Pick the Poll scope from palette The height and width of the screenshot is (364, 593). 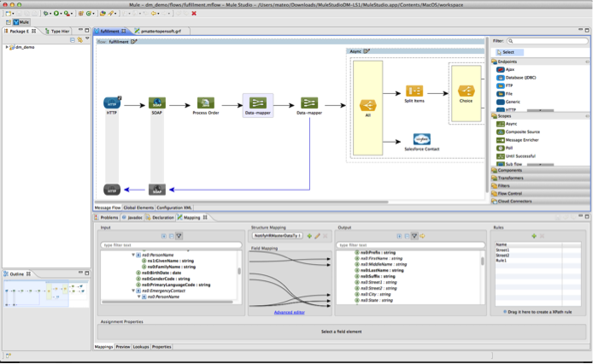tap(504, 148)
